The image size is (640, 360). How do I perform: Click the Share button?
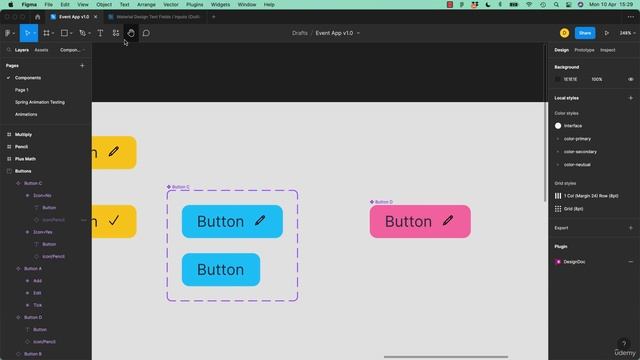tap(584, 33)
